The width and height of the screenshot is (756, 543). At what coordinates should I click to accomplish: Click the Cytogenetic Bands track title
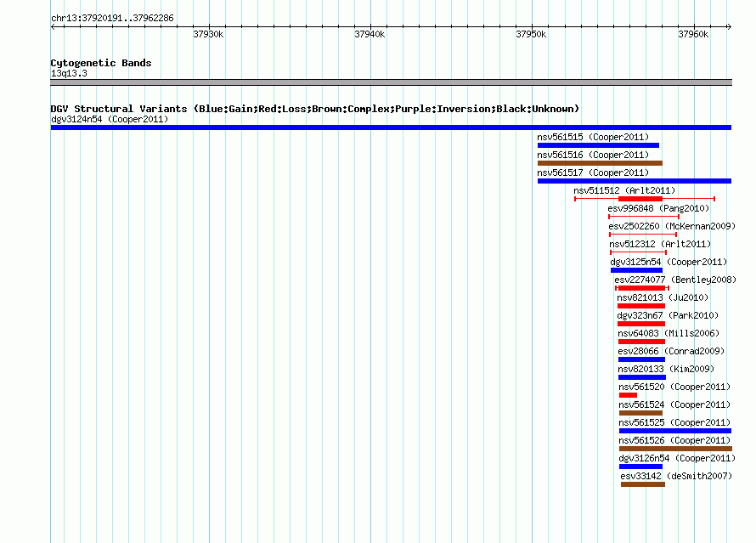101,63
